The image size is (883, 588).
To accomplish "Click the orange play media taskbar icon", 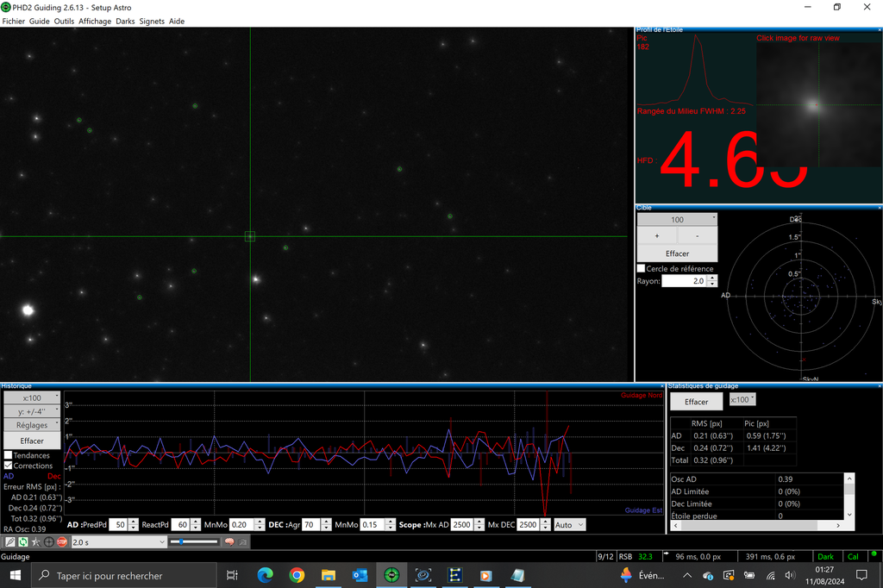I will pos(485,575).
